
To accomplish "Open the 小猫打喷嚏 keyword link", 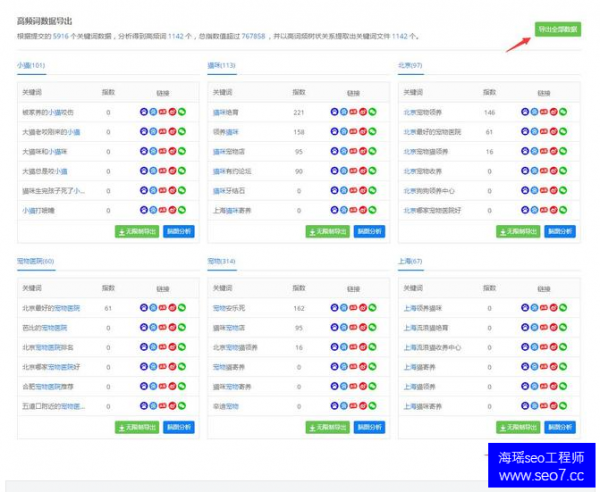I will click(x=38, y=210).
